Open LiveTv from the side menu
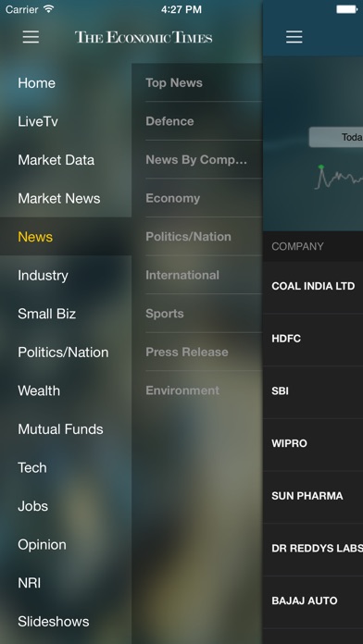 click(x=66, y=121)
